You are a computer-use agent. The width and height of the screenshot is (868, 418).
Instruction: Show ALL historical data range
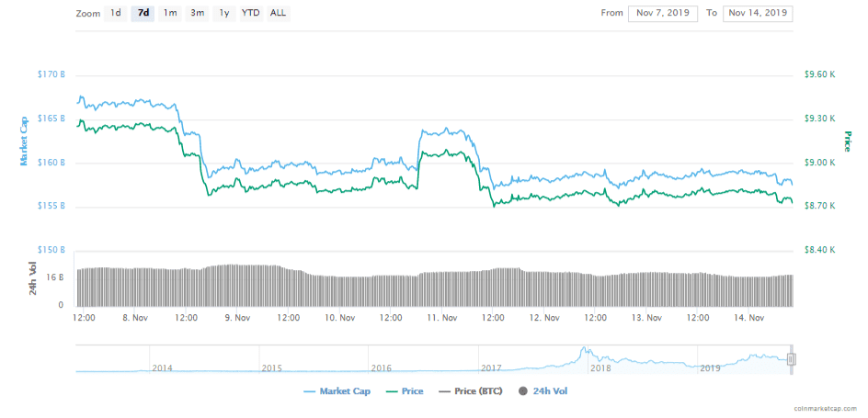278,13
